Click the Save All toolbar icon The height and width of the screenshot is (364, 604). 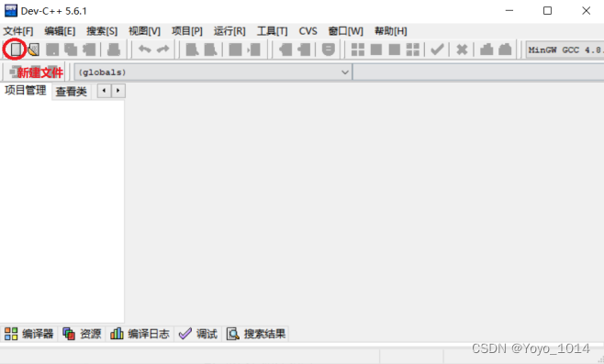click(71, 50)
